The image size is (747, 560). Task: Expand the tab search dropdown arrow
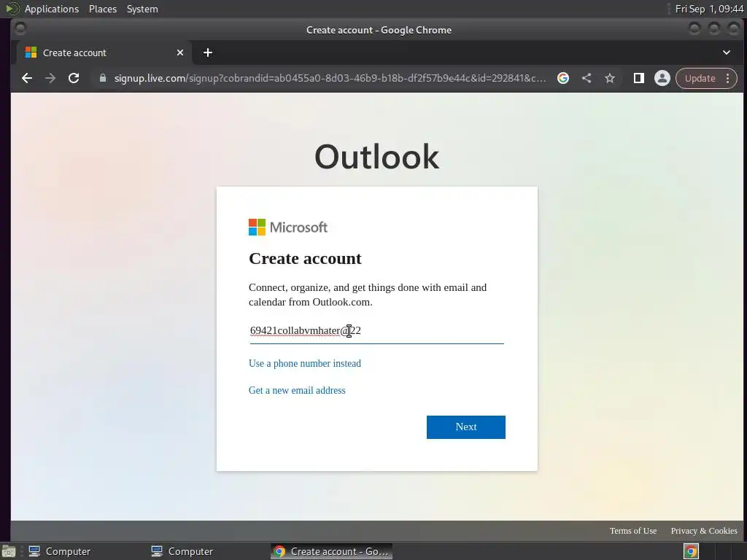727,52
